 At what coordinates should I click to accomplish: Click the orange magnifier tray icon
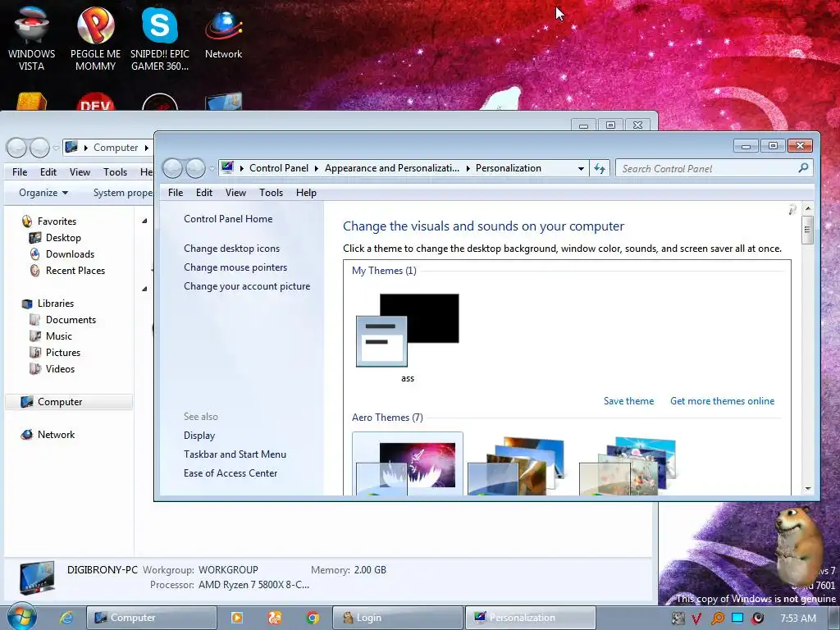[x=717, y=619]
